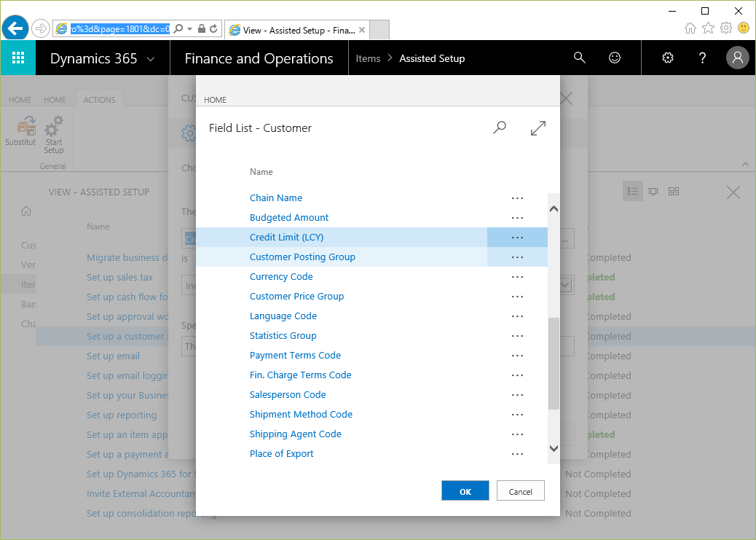756x540 pixels.
Task: Click the search magnifier in the black header
Action: tap(580, 58)
